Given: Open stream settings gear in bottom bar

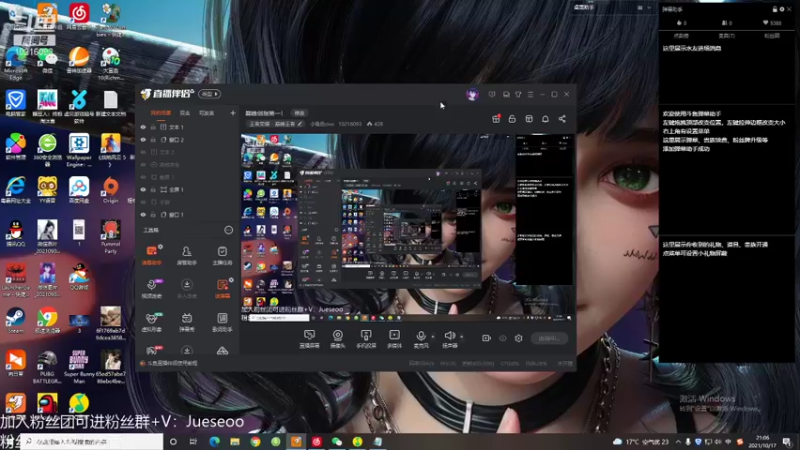Looking at the screenshot, I should pos(518,338).
